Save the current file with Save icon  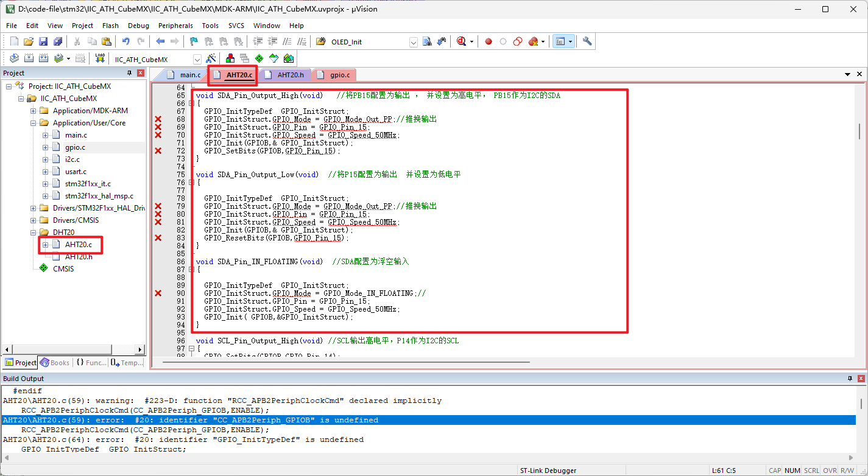(43, 41)
